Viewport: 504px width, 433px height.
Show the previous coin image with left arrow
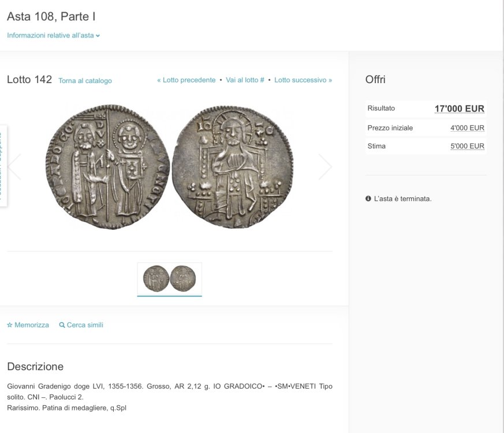pyautogui.click(x=14, y=167)
